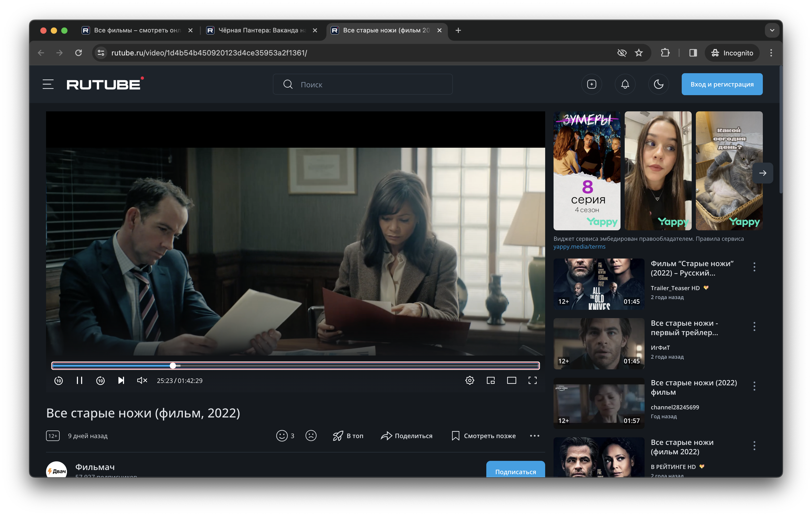Open picture-in-picture mini player
Image resolution: width=812 pixels, height=516 pixels.
coord(490,381)
